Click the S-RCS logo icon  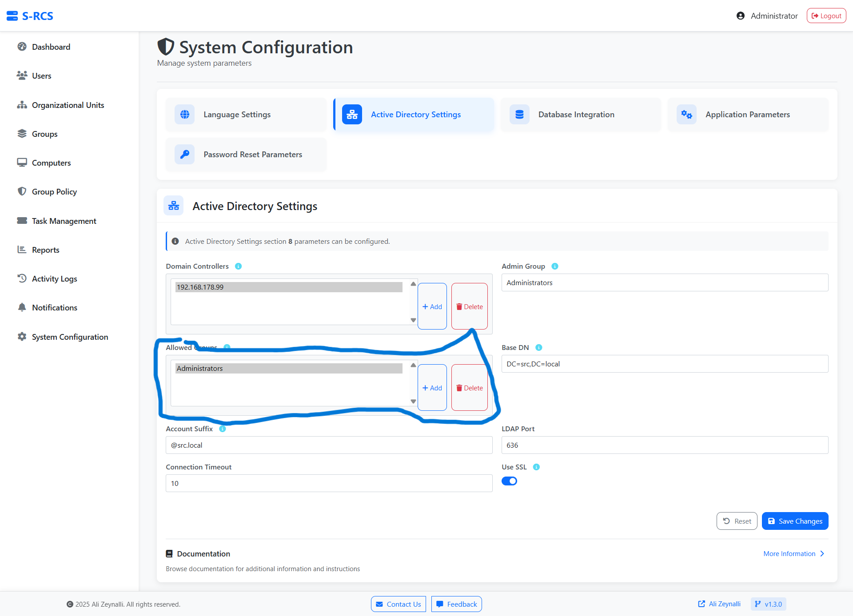coord(12,16)
